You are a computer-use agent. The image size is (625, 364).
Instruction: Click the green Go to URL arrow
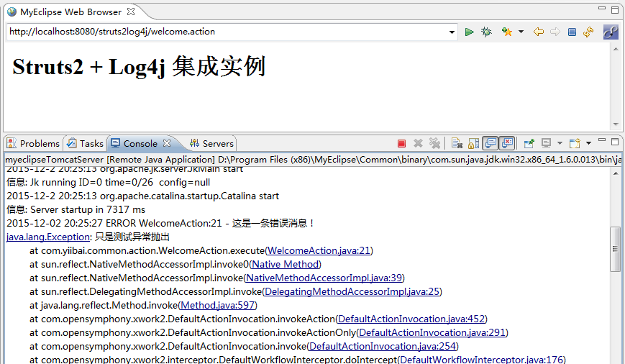click(469, 32)
